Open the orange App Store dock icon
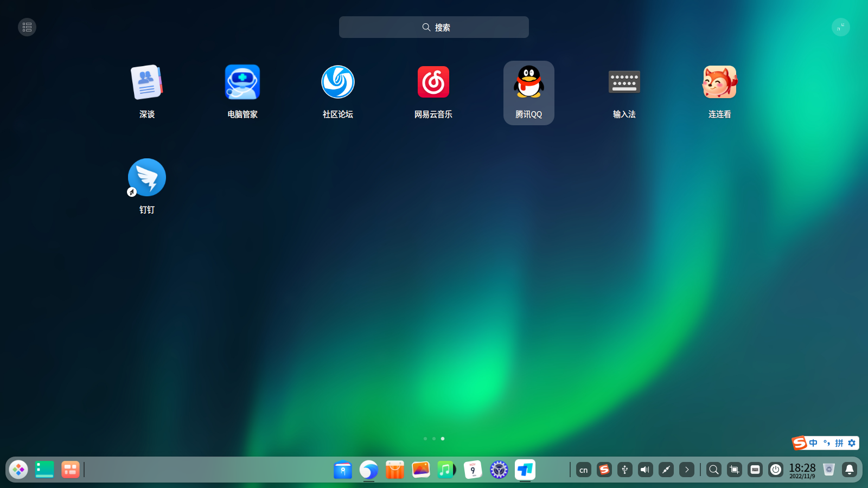The height and width of the screenshot is (488, 868). pyautogui.click(x=395, y=470)
